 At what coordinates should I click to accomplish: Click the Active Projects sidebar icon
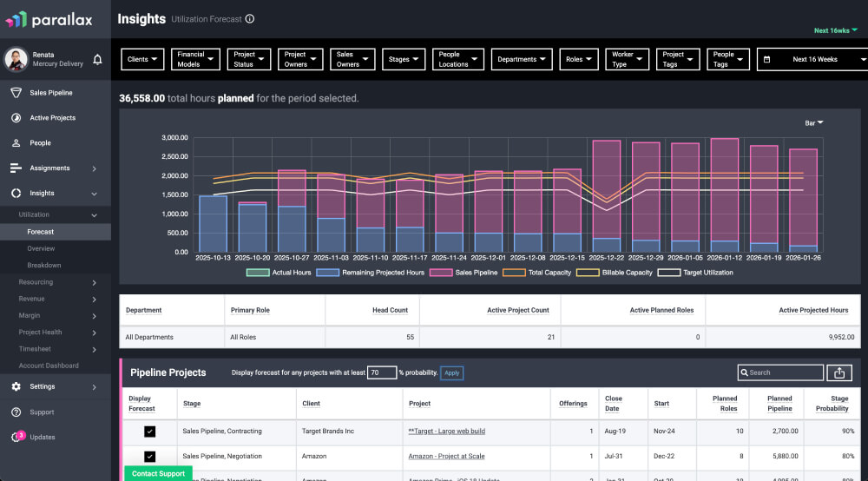(16, 118)
